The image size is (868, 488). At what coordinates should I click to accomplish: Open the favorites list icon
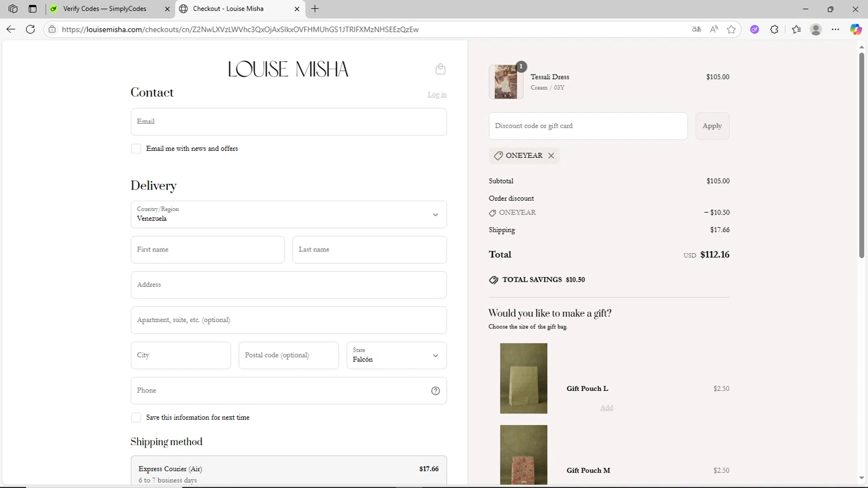click(x=796, y=29)
